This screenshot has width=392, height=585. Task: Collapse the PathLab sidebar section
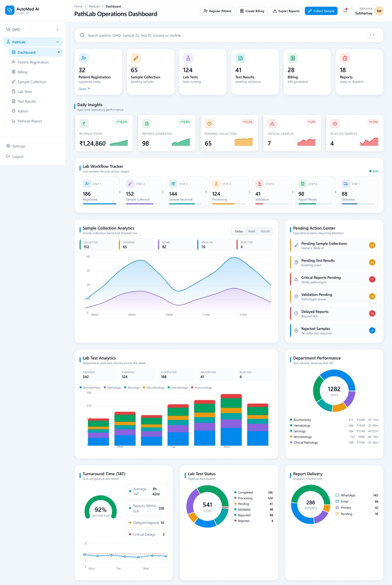pyautogui.click(x=33, y=42)
